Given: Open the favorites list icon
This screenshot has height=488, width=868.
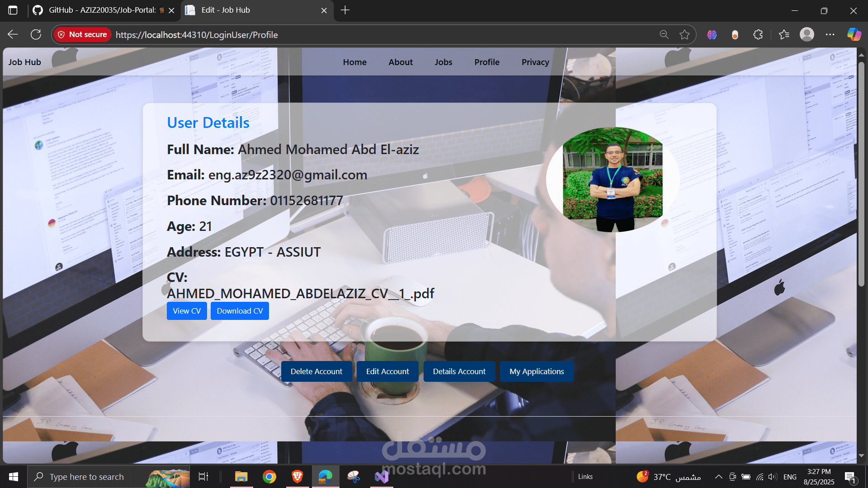Looking at the screenshot, I should tap(784, 35).
